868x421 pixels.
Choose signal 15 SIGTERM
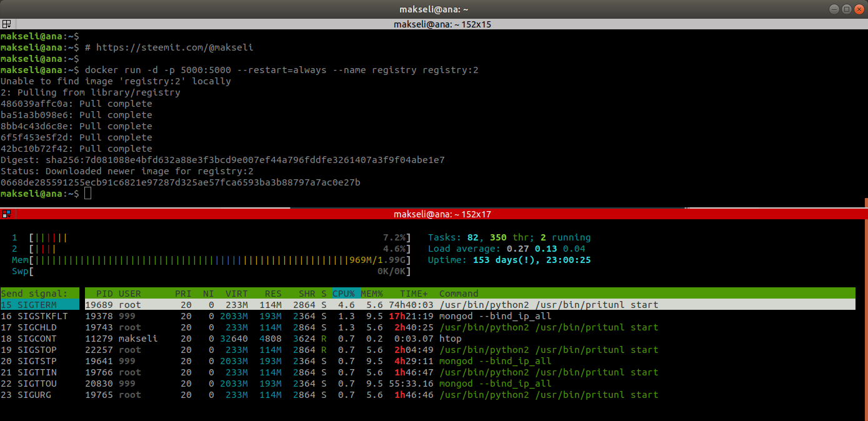pyautogui.click(x=40, y=305)
